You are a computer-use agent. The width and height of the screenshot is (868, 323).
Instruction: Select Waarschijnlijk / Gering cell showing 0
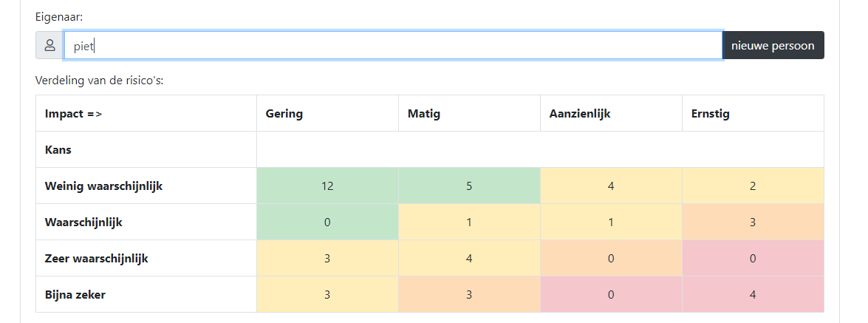pyautogui.click(x=328, y=222)
